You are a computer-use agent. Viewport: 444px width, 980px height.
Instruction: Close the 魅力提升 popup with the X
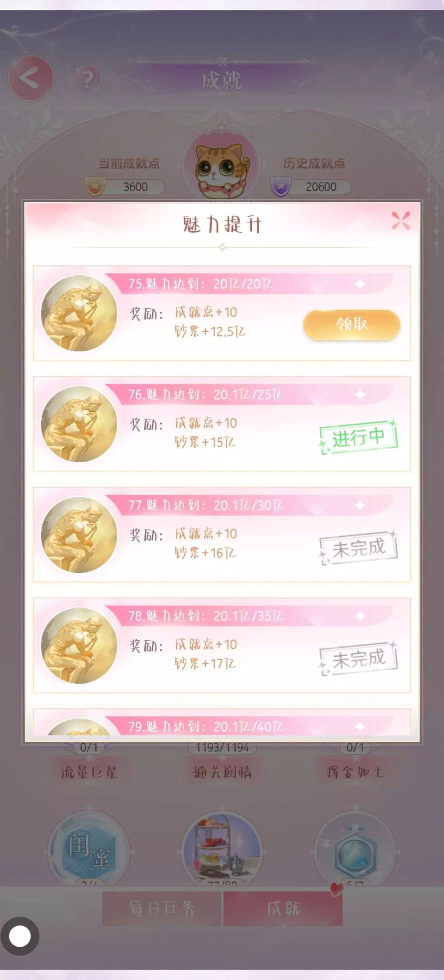click(x=401, y=221)
